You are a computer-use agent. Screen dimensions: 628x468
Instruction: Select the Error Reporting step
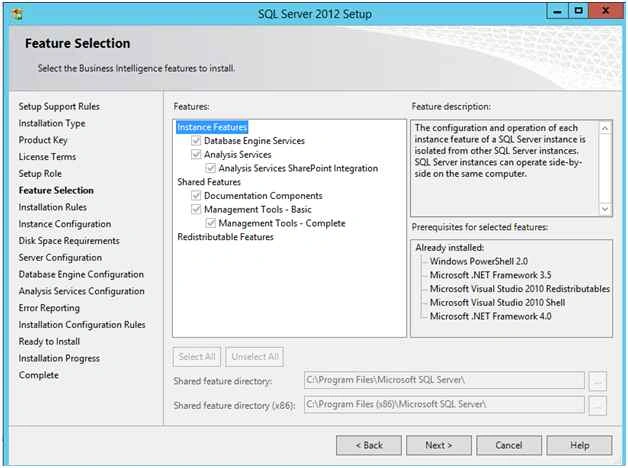(49, 308)
